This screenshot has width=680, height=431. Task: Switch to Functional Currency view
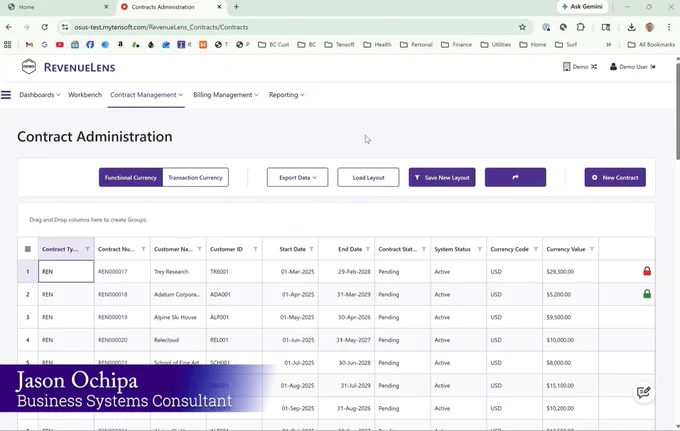(x=131, y=177)
